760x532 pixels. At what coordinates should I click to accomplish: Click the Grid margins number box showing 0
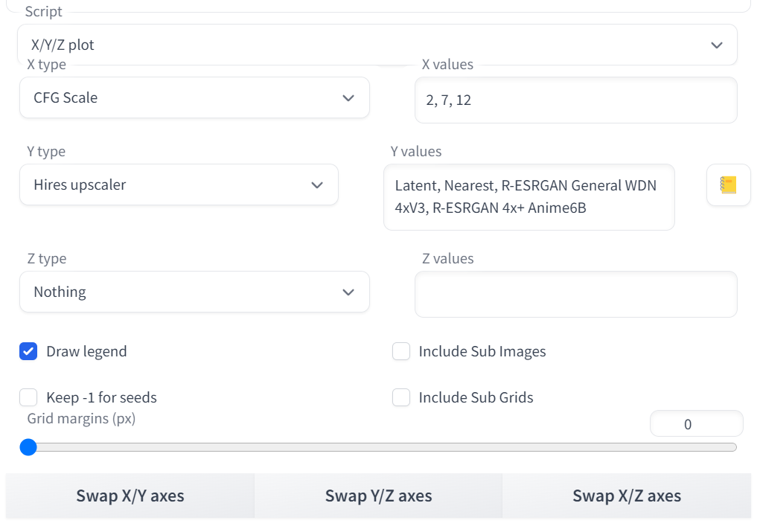click(695, 424)
